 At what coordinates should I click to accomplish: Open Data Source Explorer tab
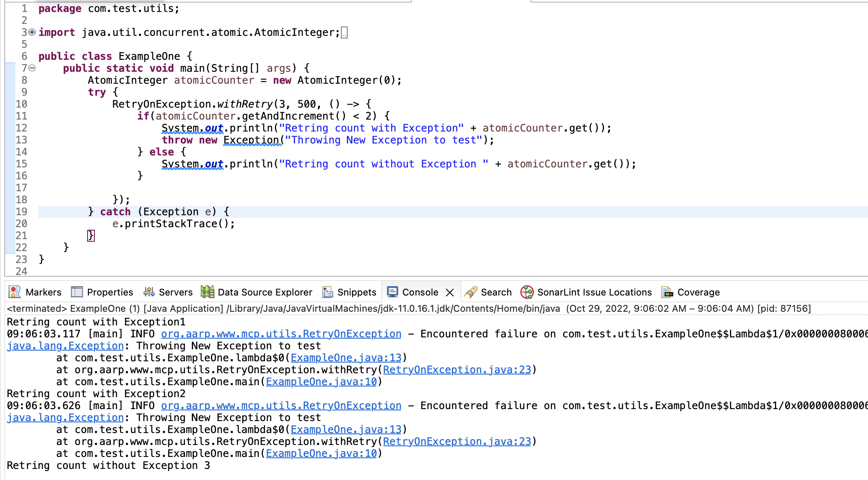click(257, 292)
